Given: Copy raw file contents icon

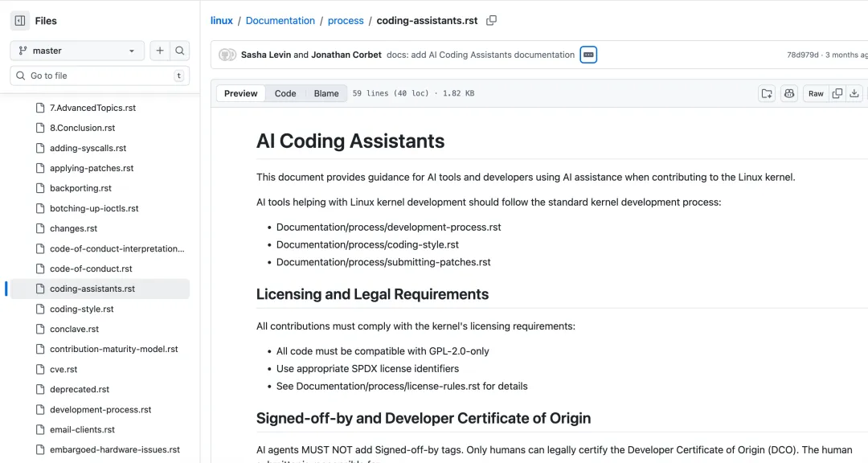Looking at the screenshot, I should coord(837,93).
